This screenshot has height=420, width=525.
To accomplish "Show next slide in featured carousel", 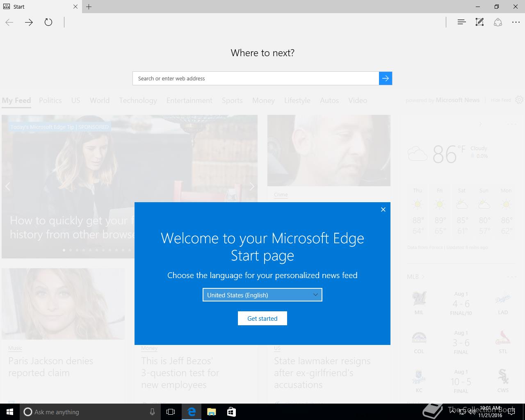I will pyautogui.click(x=252, y=187).
